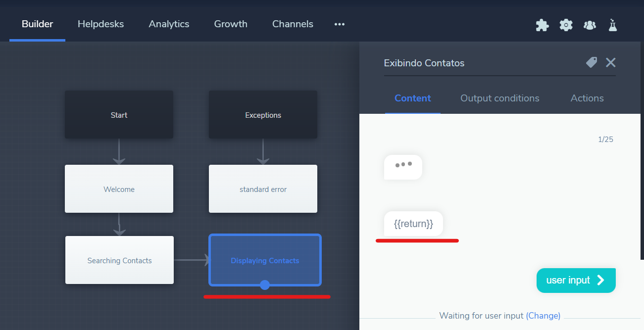The width and height of the screenshot is (644, 330).
Task: Switch to Output conditions tab
Action: 500,98
